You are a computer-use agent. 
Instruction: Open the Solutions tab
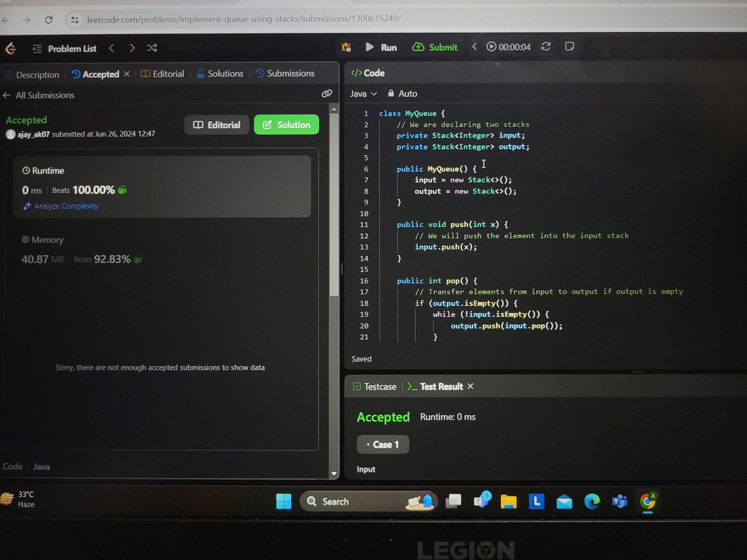click(220, 73)
